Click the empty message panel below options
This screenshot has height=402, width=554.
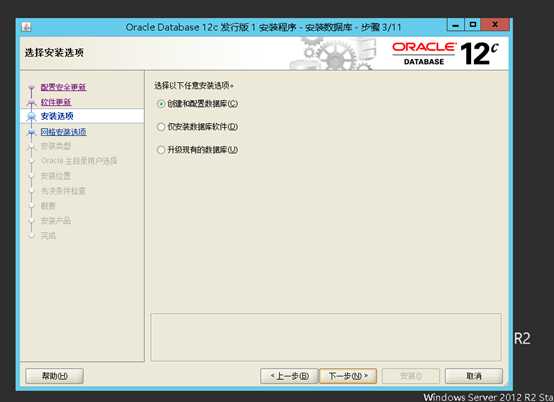[x=326, y=337]
